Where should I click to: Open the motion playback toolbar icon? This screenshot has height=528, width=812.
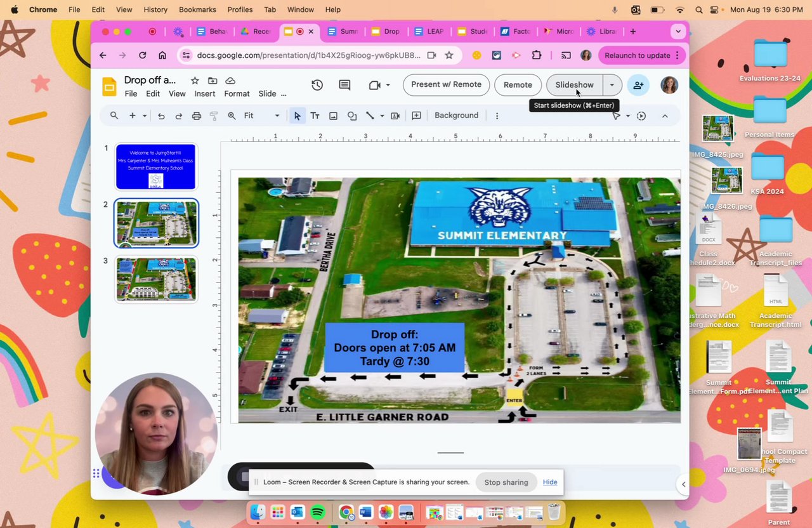coord(641,116)
